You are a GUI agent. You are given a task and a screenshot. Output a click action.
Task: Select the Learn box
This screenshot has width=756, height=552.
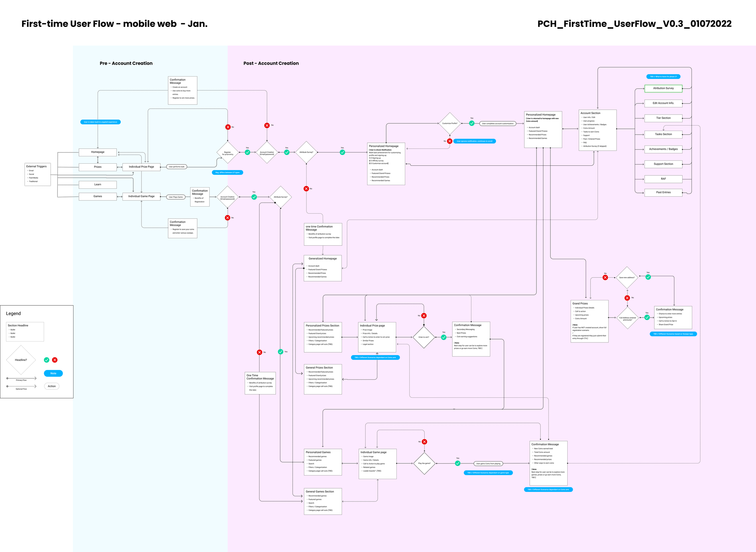click(x=98, y=185)
